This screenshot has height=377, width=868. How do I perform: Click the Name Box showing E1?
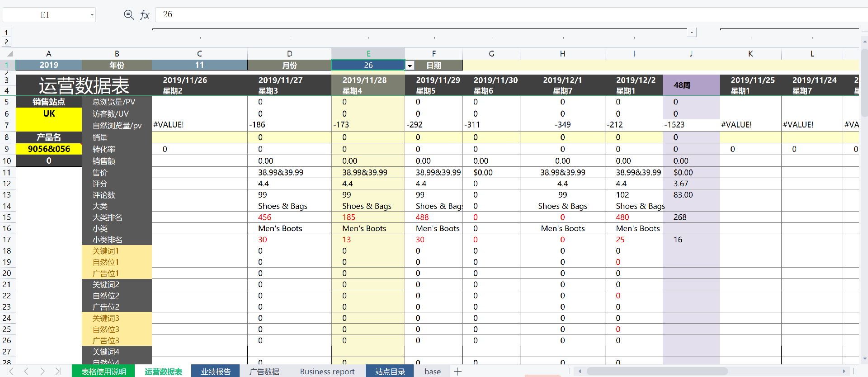point(45,15)
